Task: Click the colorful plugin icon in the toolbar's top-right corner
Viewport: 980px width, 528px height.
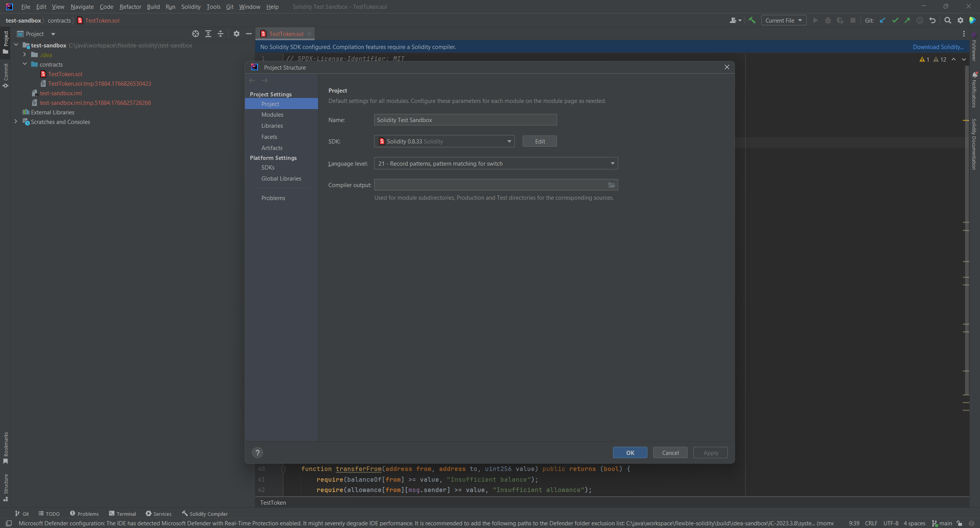Action: click(x=972, y=20)
